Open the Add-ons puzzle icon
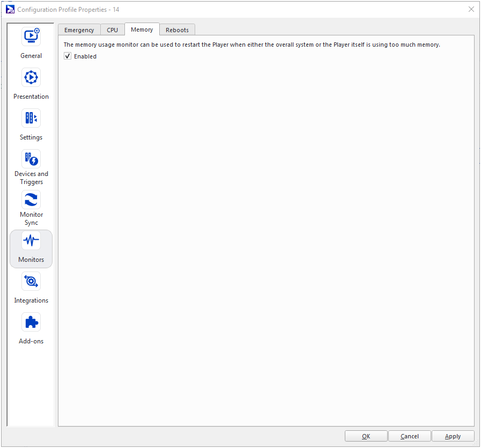The image size is (481, 448). pyautogui.click(x=31, y=322)
